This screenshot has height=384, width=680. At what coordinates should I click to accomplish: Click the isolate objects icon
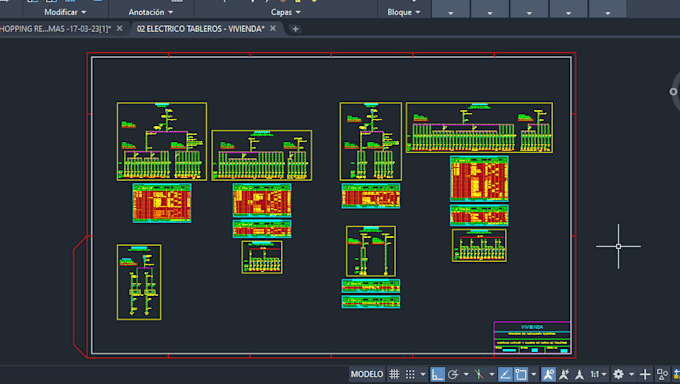[x=662, y=374]
